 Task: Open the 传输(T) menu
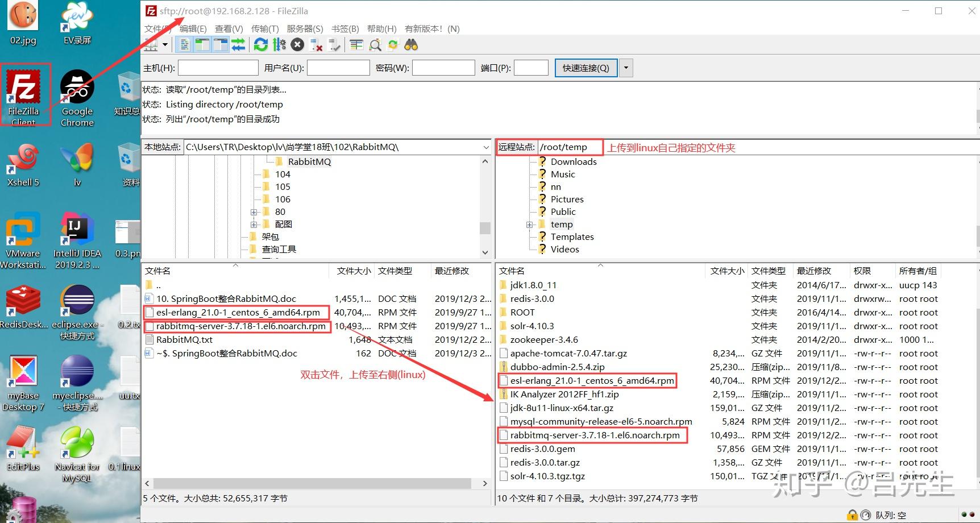(264, 28)
